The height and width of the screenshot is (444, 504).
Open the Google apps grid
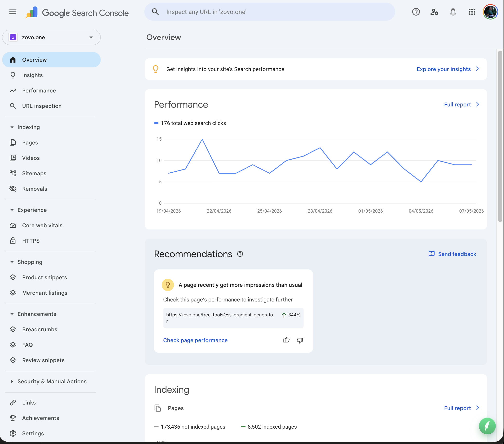coord(472,12)
